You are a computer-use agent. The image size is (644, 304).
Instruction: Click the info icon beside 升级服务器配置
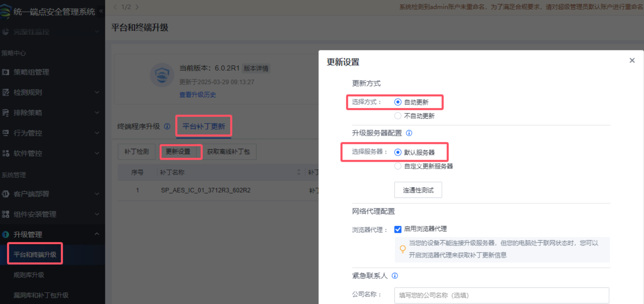point(409,133)
